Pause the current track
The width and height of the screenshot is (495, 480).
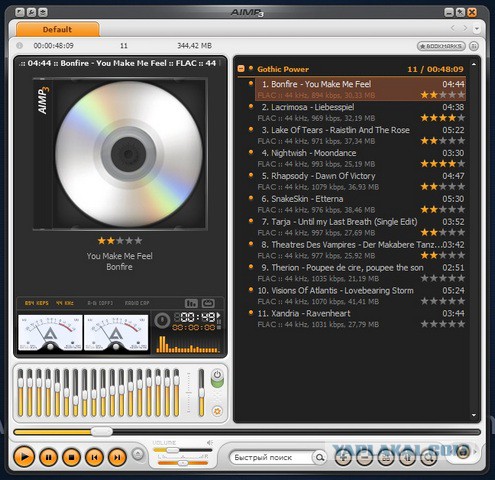coord(49,457)
